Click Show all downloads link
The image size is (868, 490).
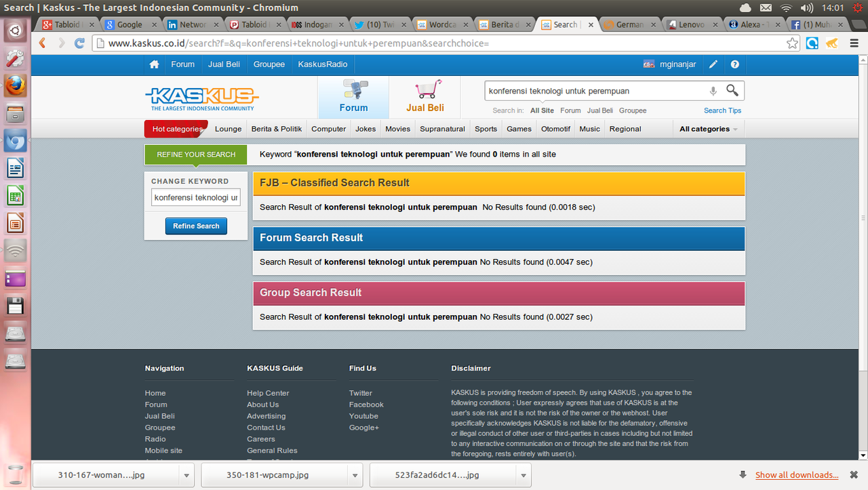(x=797, y=475)
